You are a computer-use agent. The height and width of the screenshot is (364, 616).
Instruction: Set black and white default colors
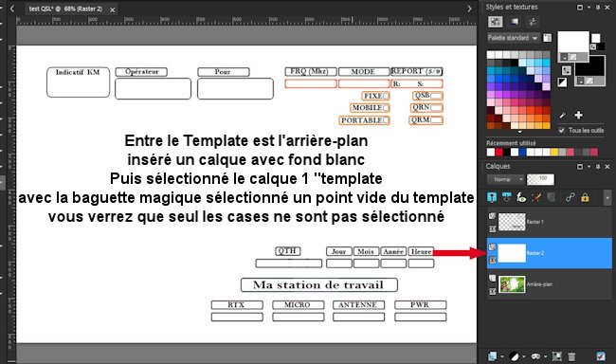(x=563, y=82)
